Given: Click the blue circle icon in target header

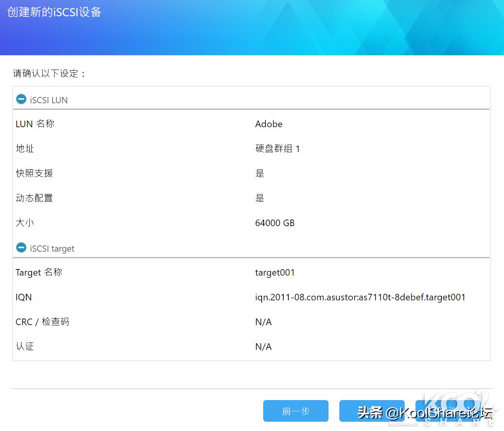Looking at the screenshot, I should point(21,247).
